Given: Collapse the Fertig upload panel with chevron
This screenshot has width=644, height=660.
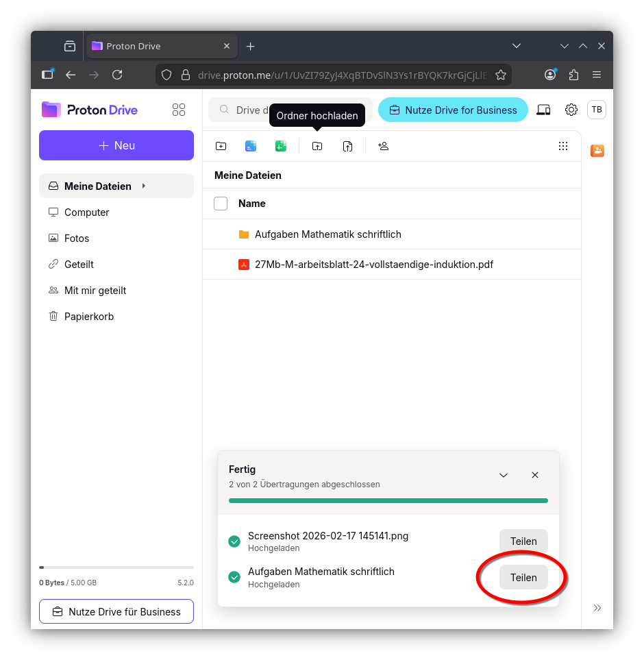Looking at the screenshot, I should [x=504, y=475].
